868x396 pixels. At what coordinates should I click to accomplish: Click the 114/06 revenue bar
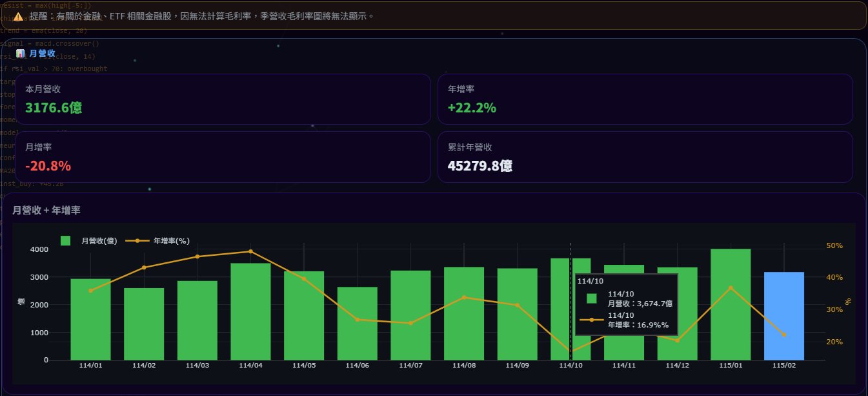click(358, 323)
